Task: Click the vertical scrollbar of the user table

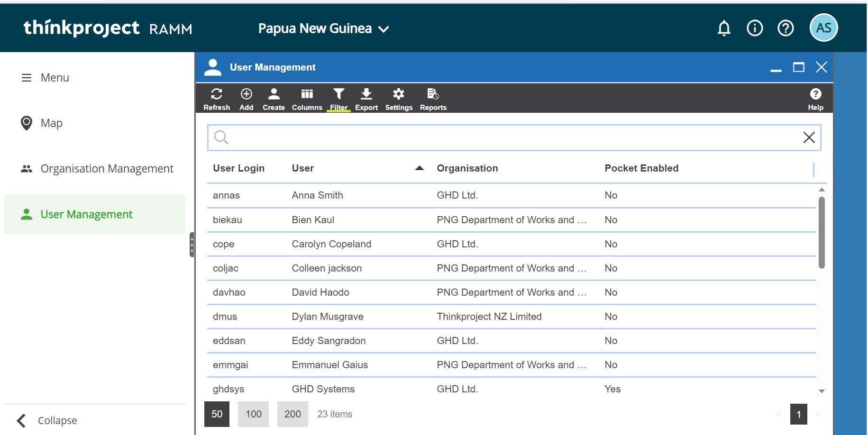Action: tap(822, 233)
